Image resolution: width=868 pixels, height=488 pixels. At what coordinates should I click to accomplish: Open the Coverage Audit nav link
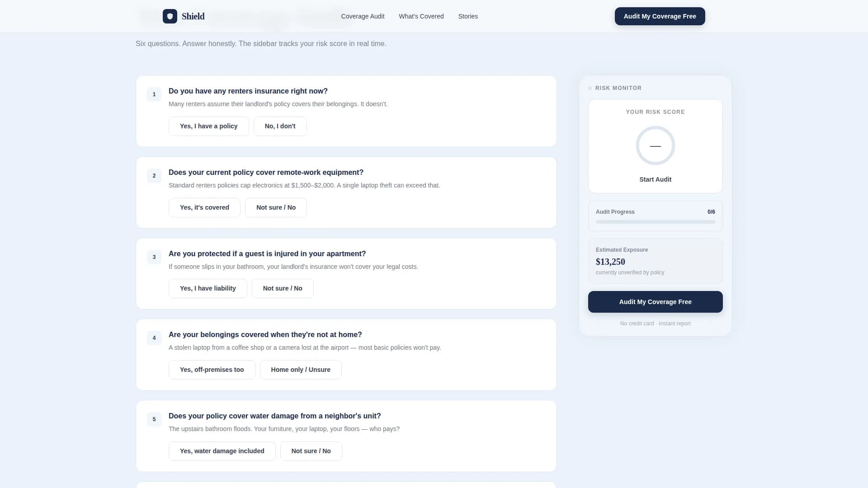pos(363,16)
